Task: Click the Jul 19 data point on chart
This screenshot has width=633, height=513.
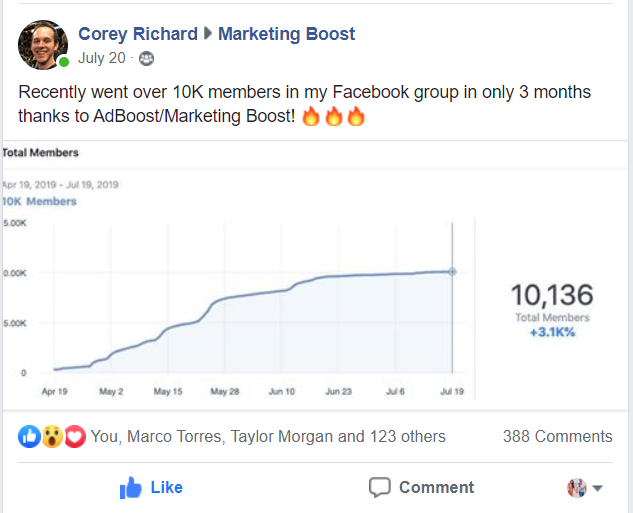Action: click(x=453, y=272)
